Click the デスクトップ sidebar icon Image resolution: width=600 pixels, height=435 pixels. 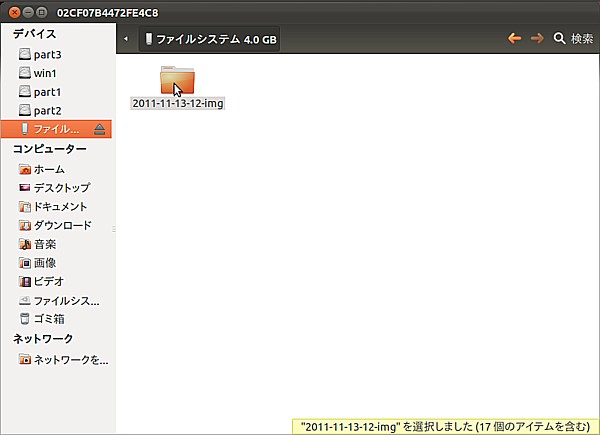(x=25, y=187)
